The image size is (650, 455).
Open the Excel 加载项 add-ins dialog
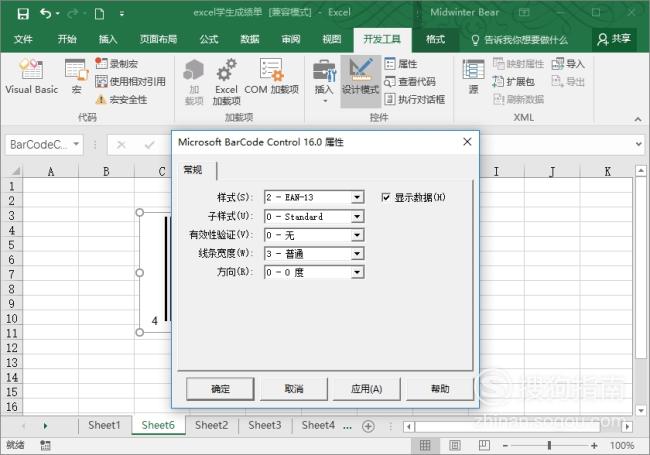[x=226, y=82]
